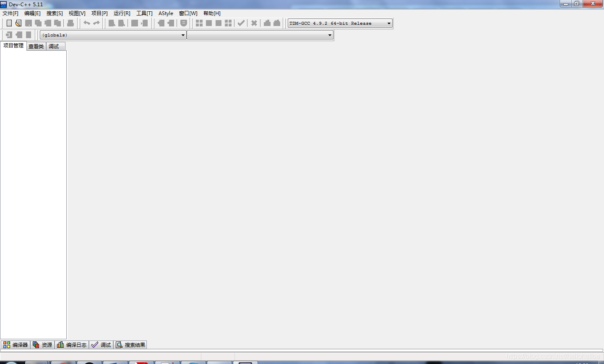Viewport: 604px width, 364px height.
Task: Click the Print toolbar icon
Action: click(x=70, y=23)
